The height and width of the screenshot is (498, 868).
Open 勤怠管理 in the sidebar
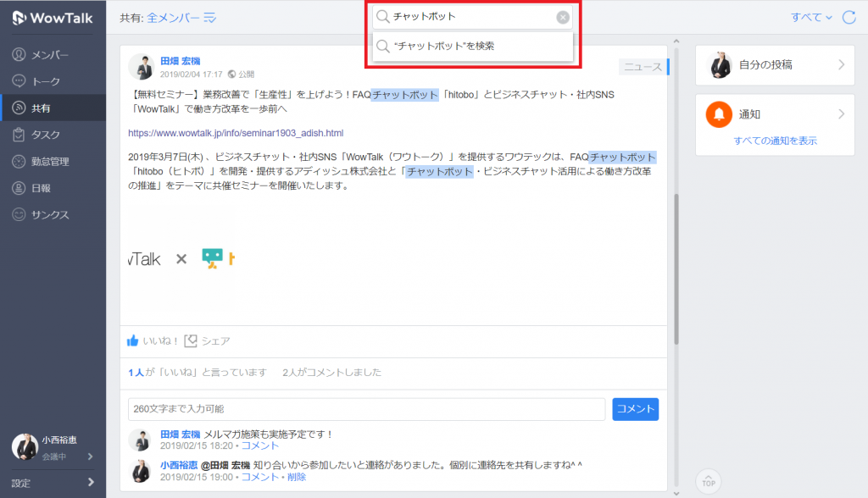click(53, 162)
